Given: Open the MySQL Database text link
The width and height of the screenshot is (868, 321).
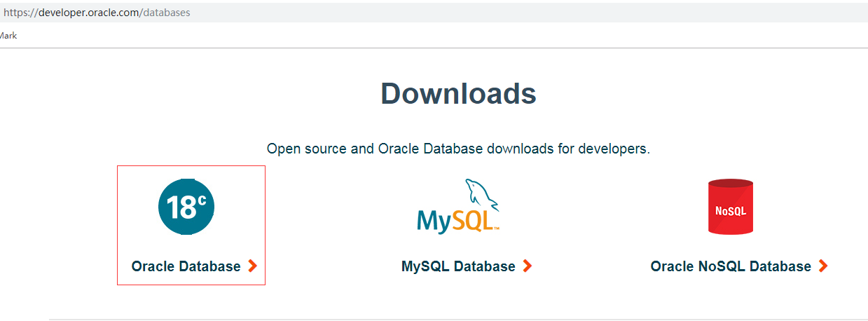Looking at the screenshot, I should coord(458,266).
